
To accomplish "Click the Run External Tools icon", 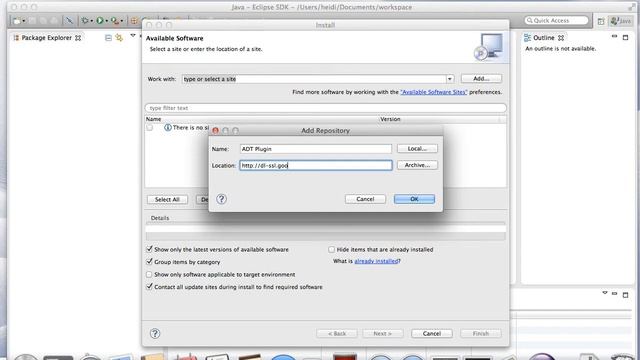I will [115, 20].
